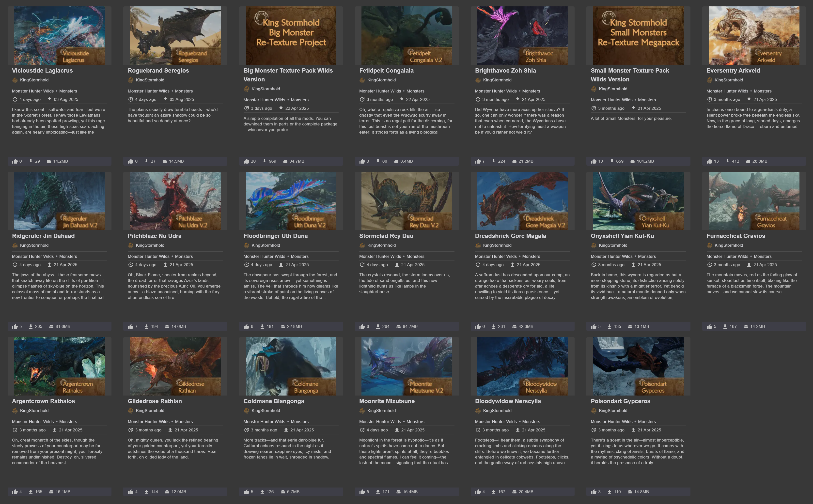Open the Dreadshriek Gore Magala thumbnail
Viewport: 813px width, 504px height.
pyautogui.click(x=522, y=201)
